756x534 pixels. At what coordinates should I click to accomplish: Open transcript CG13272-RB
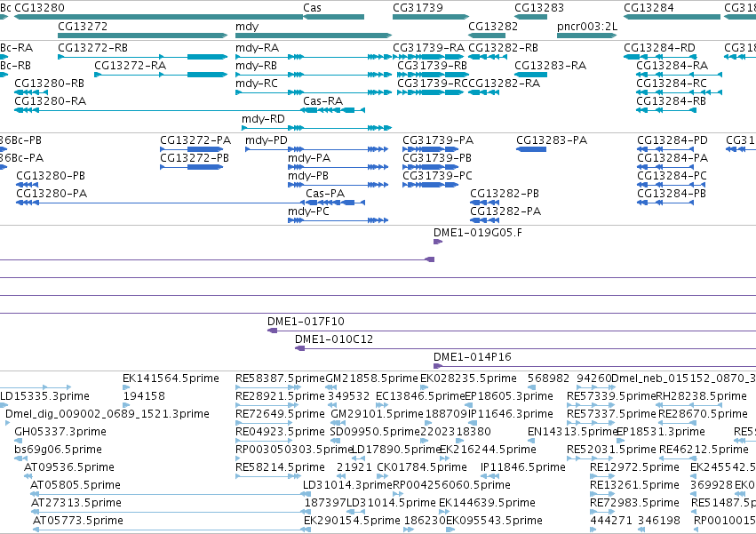[x=93, y=48]
